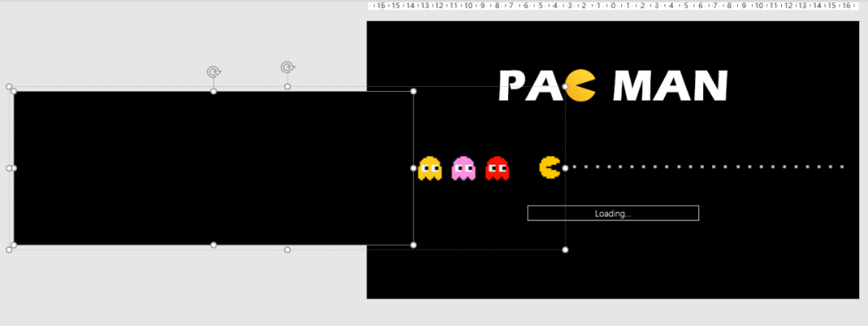This screenshot has width=868, height=326.
Task: Click the right rotation handle above the selection
Action: (x=287, y=68)
